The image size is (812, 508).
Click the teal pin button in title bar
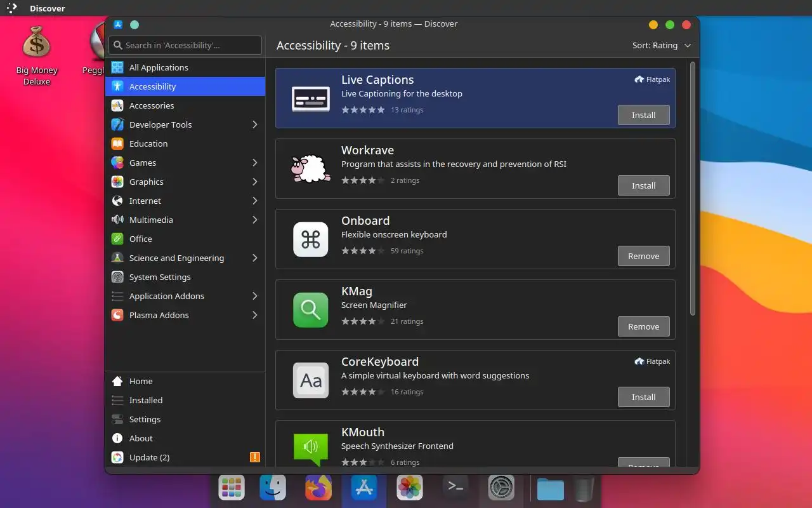pos(134,25)
